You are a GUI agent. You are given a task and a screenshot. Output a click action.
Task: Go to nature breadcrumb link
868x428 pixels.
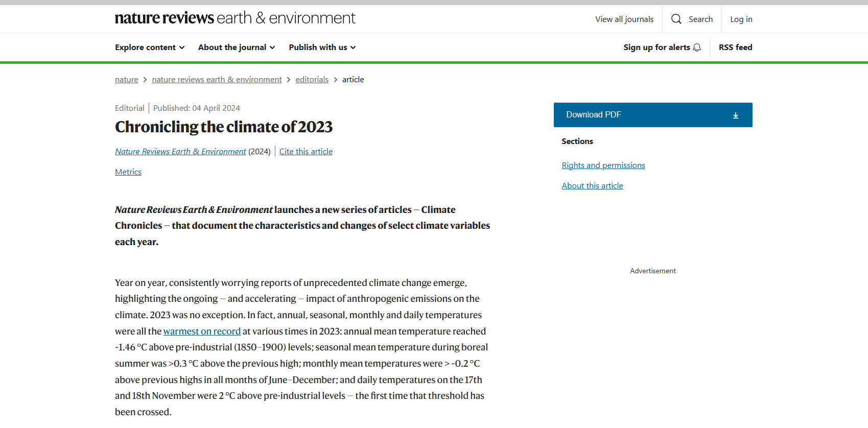pyautogui.click(x=127, y=80)
